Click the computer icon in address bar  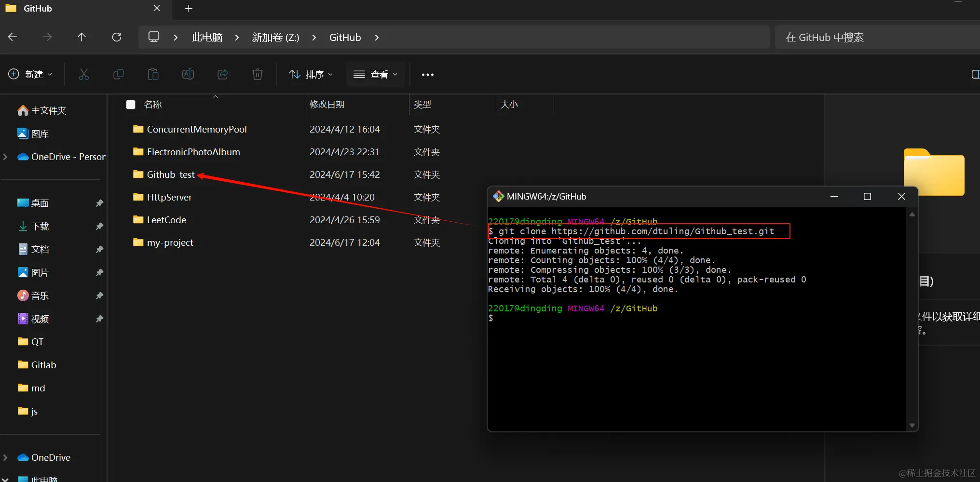click(x=154, y=37)
